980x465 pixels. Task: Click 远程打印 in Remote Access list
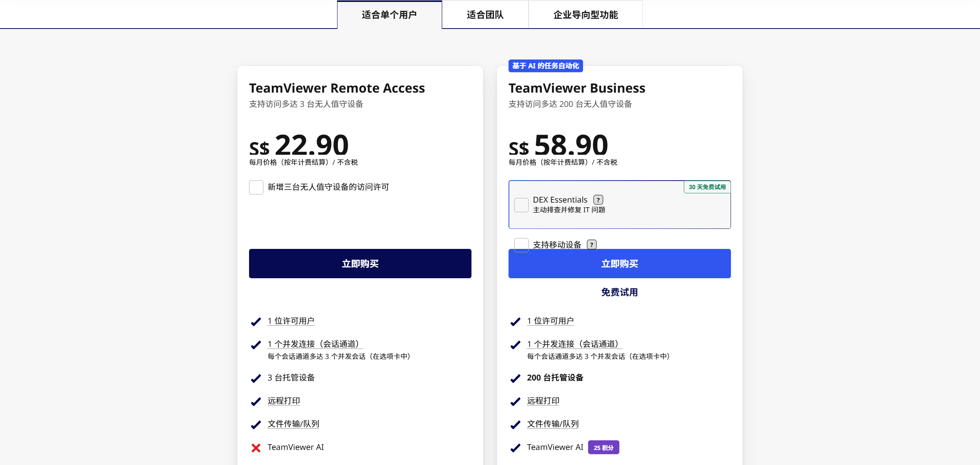284,401
